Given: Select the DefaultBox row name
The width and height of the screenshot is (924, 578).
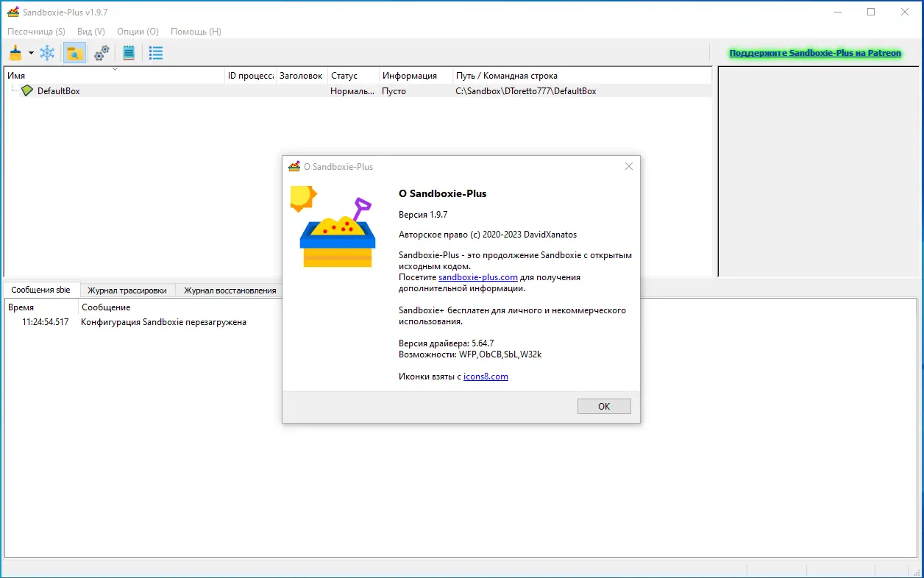Looking at the screenshot, I should (x=59, y=91).
